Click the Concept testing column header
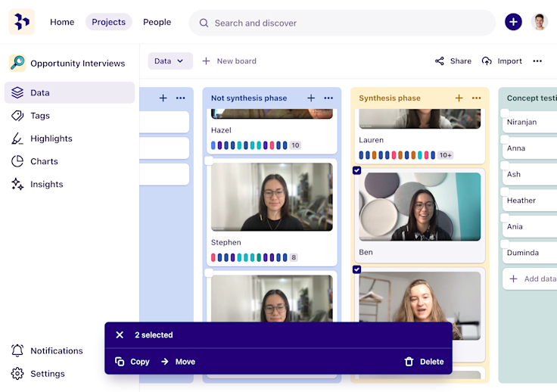 point(532,98)
